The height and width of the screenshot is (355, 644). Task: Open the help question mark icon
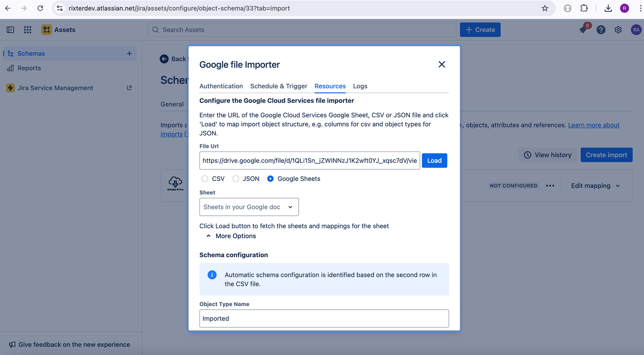(x=601, y=30)
